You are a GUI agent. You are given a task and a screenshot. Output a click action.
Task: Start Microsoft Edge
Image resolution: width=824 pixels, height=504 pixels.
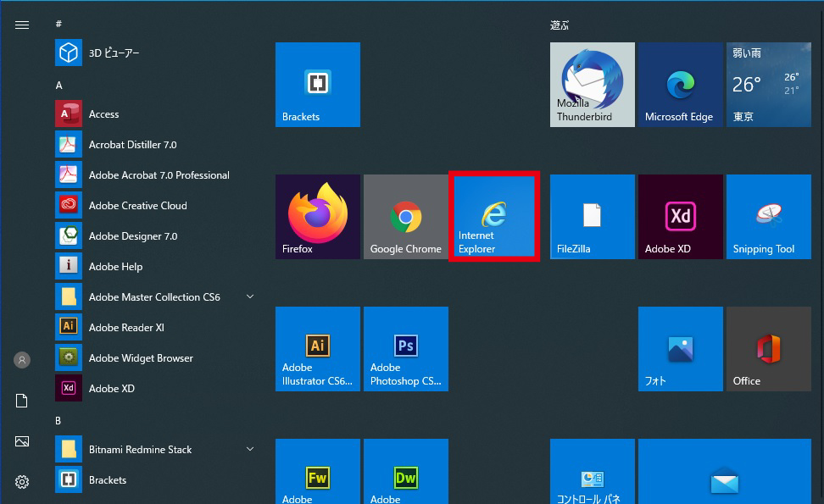pyautogui.click(x=680, y=84)
